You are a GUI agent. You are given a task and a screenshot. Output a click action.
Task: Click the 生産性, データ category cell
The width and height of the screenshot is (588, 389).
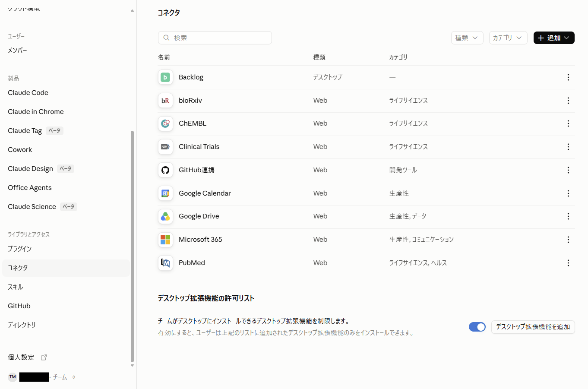point(408,216)
